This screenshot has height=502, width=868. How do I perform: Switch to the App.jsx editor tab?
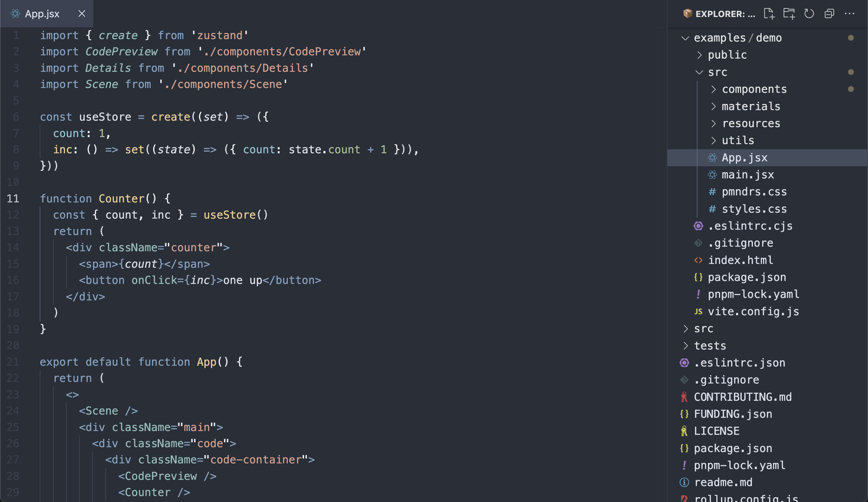click(x=42, y=14)
